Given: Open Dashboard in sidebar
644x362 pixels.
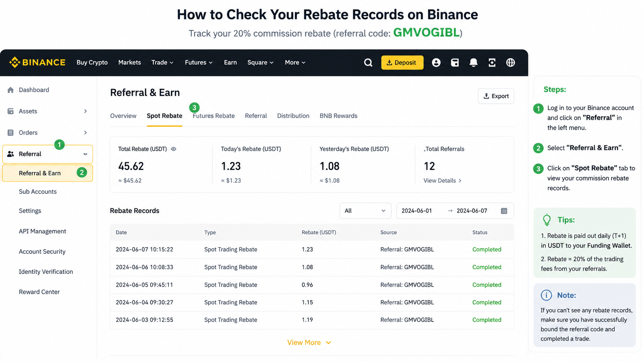Looking at the screenshot, I should (34, 90).
